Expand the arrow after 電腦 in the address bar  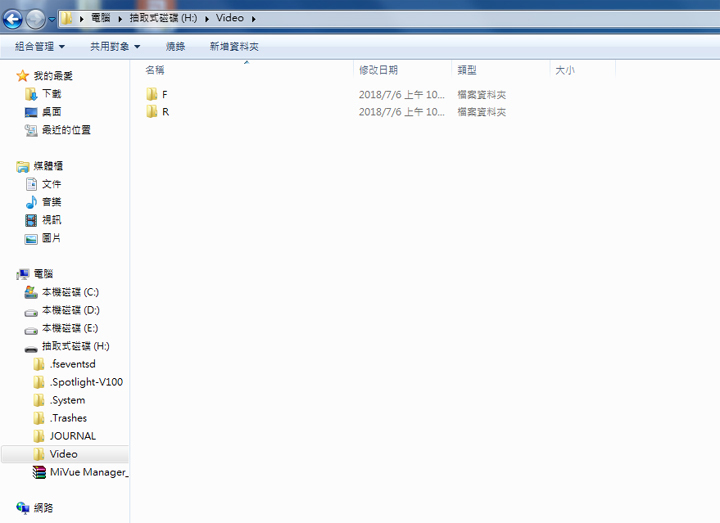[120, 19]
